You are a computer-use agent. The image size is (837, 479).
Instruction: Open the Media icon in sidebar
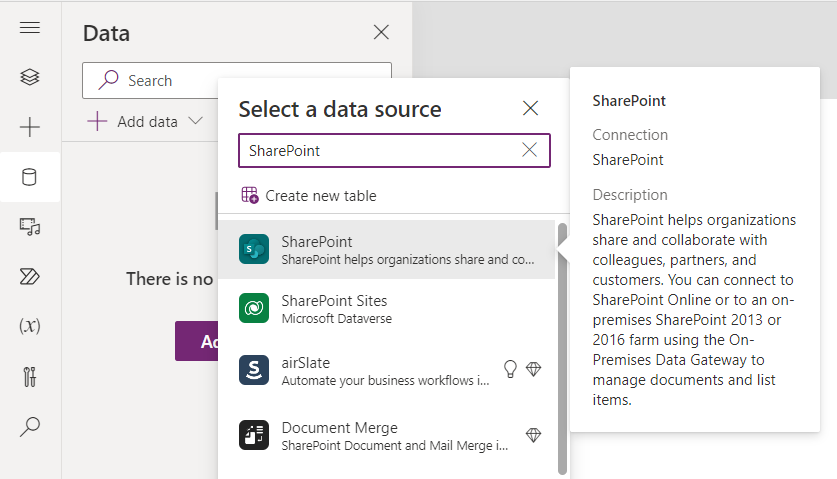click(x=30, y=227)
